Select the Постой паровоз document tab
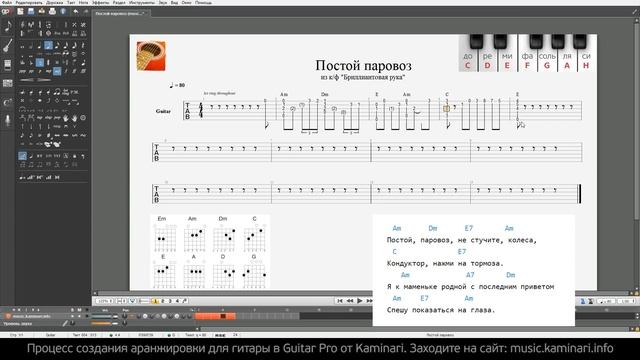 pyautogui.click(x=120, y=13)
